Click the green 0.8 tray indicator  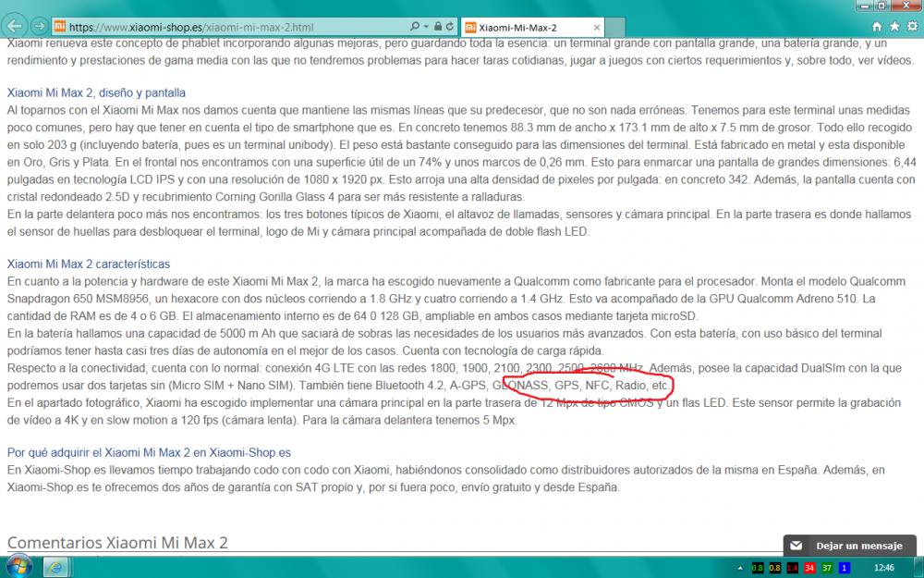click(758, 568)
